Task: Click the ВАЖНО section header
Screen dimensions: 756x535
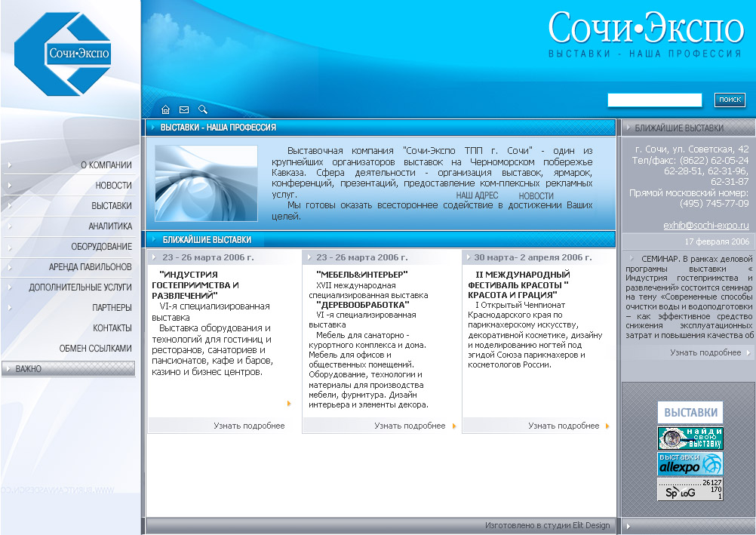Action: coord(69,369)
